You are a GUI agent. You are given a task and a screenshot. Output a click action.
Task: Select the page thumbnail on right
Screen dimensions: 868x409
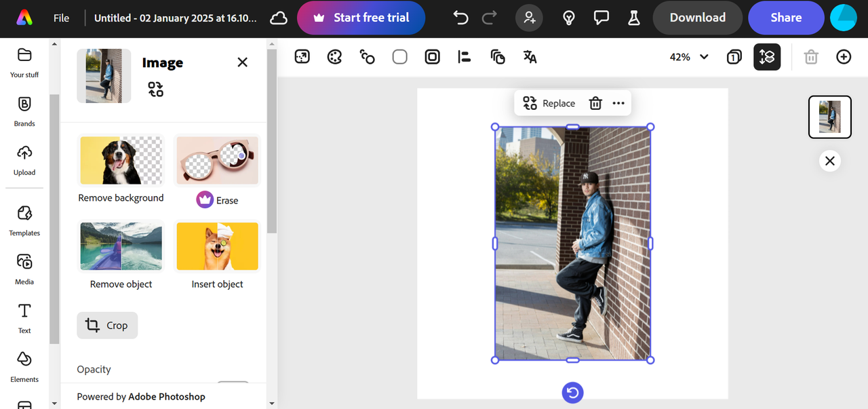[x=830, y=117]
